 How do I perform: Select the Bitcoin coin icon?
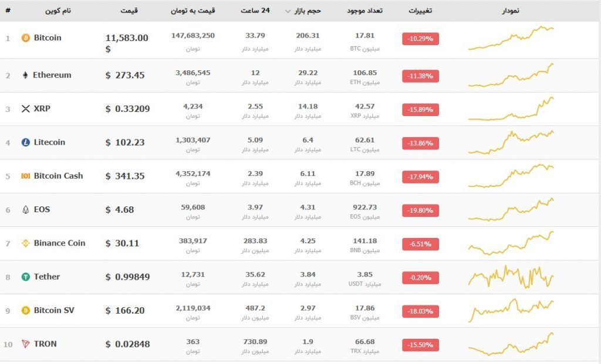pos(25,38)
